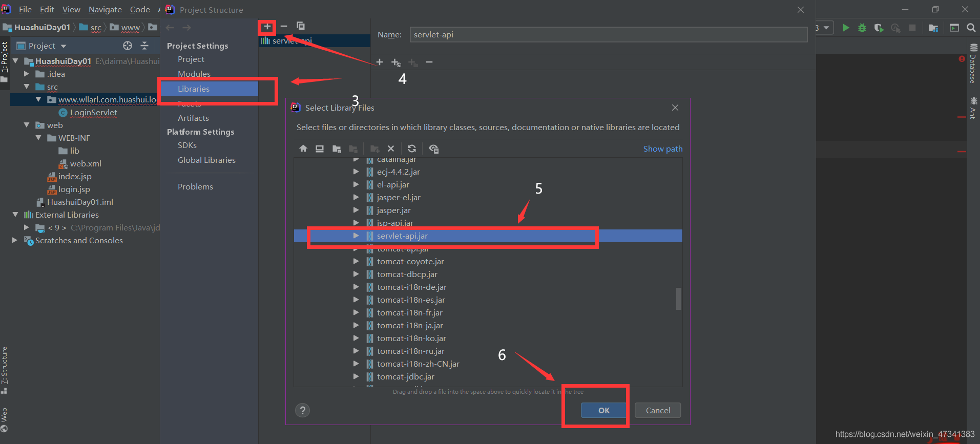This screenshot has width=980, height=444.
Task: Run the project with green play icon
Action: coord(846,28)
